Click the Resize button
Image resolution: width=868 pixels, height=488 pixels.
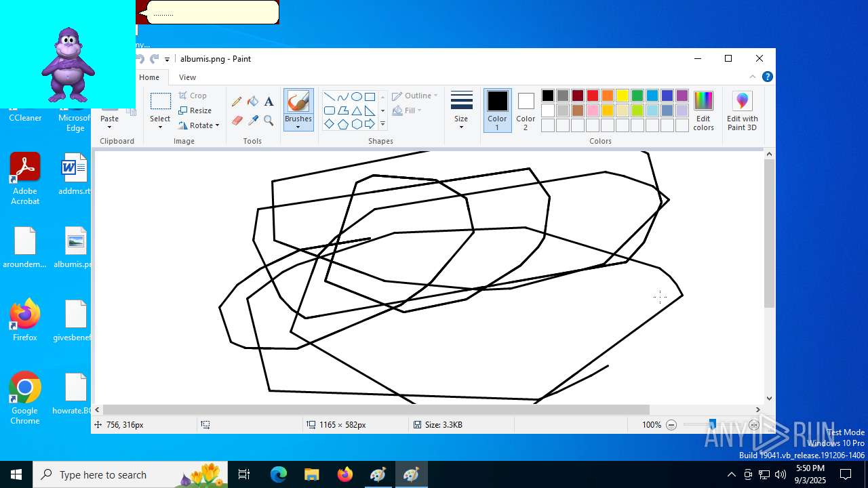(x=195, y=110)
